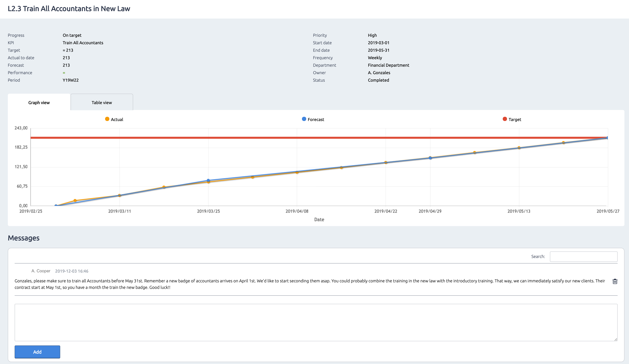The height and width of the screenshot is (364, 629).
Task: Click the final data point at 2019/05/27
Action: pyautogui.click(x=607, y=138)
